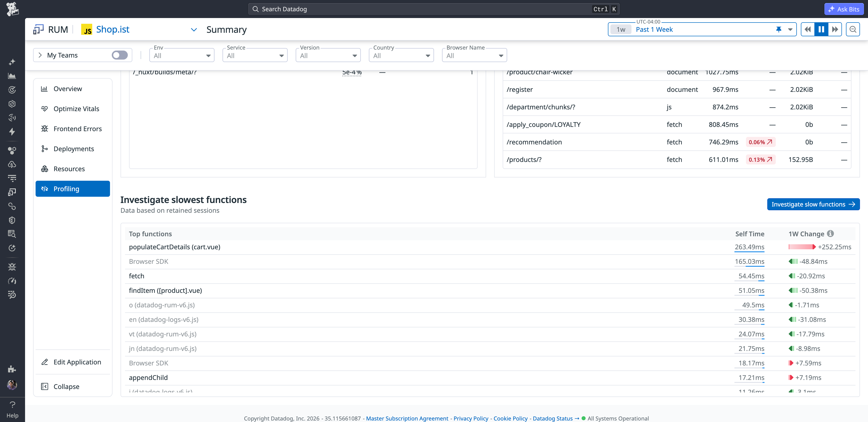The image size is (868, 422).
Task: Open the bug Error Tracking icon in left nav
Action: (12, 267)
